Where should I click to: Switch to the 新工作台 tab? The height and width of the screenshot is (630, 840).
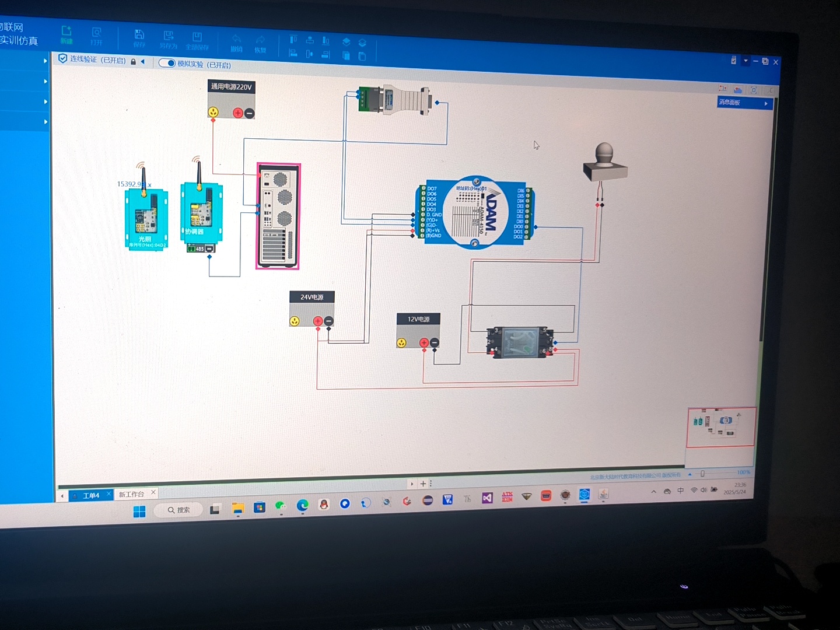pos(131,494)
